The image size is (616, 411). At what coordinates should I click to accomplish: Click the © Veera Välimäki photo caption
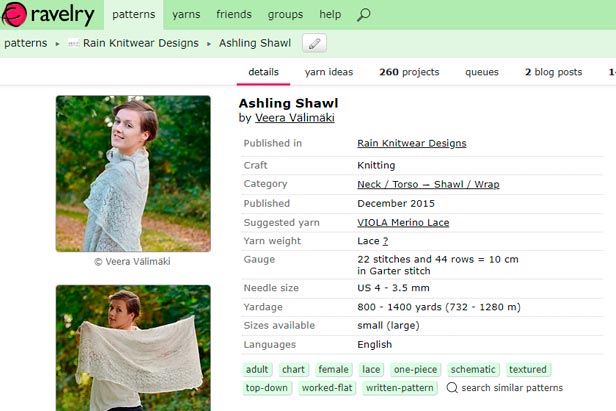tap(132, 262)
